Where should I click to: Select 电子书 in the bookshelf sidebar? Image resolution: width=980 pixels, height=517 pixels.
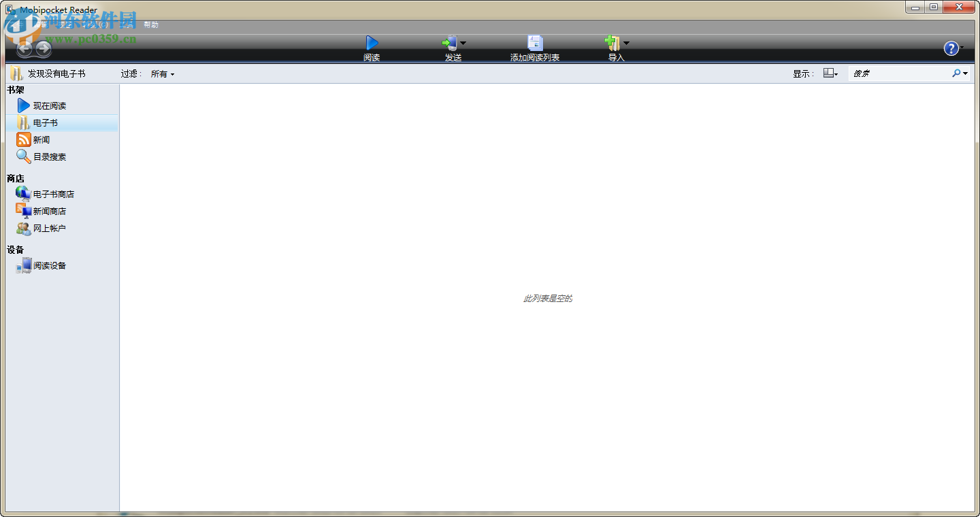pos(62,122)
